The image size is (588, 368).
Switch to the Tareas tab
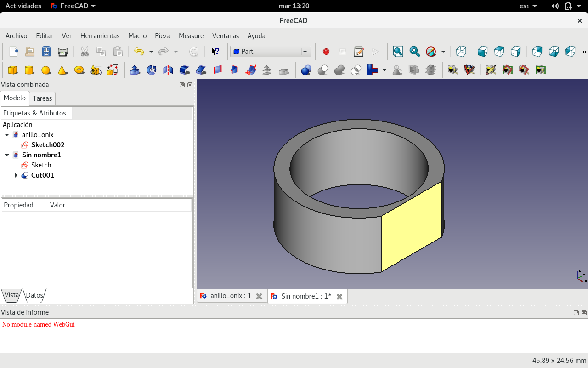(x=42, y=98)
